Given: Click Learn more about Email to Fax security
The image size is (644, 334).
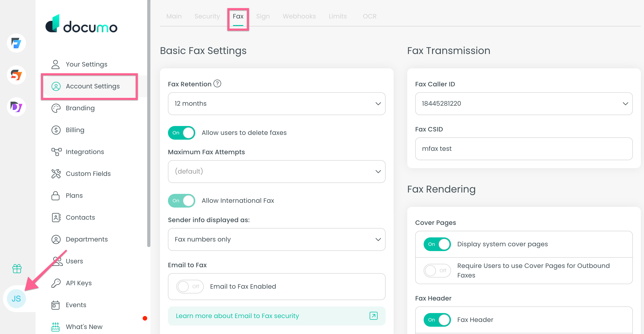Looking at the screenshot, I should coord(237,316).
